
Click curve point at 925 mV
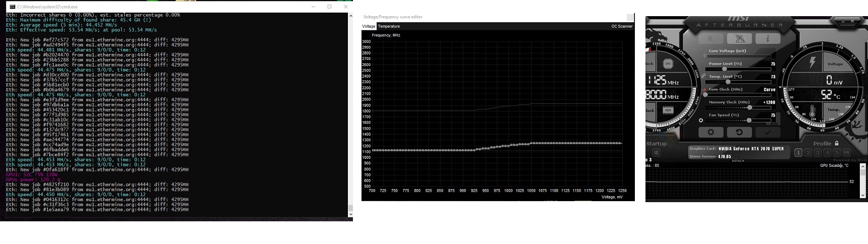coord(474,150)
